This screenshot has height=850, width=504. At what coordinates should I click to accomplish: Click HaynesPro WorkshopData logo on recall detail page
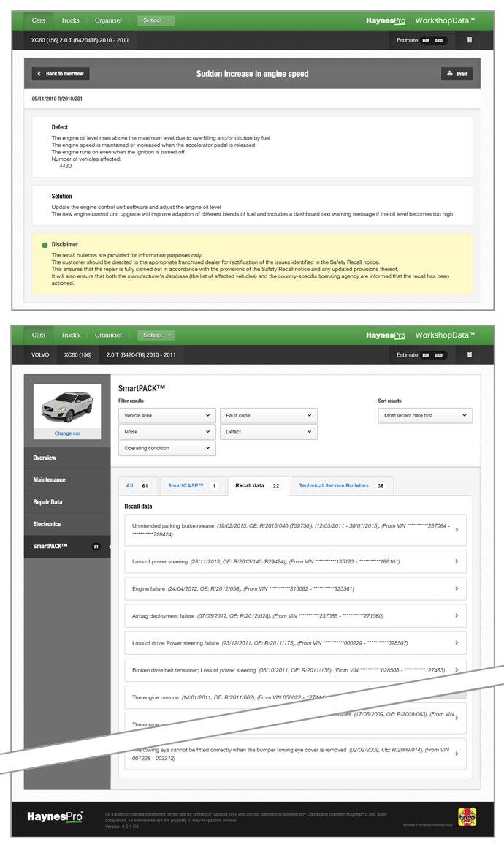(x=420, y=20)
